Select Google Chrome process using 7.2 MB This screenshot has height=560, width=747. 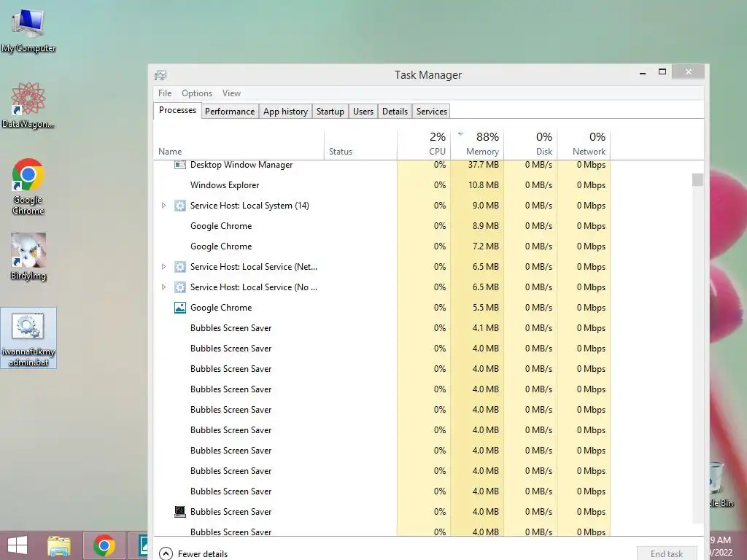(x=382, y=246)
